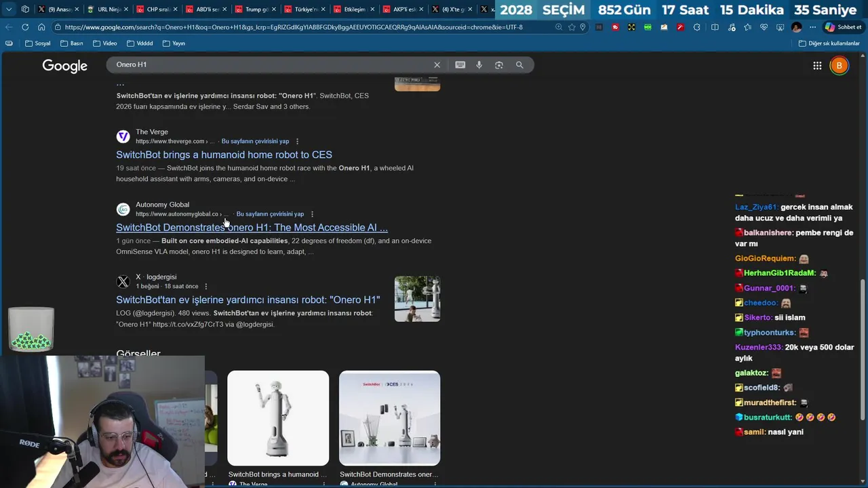Click the zoom magnifier icon in the address bar
The height and width of the screenshot is (488, 868).
pos(559,27)
